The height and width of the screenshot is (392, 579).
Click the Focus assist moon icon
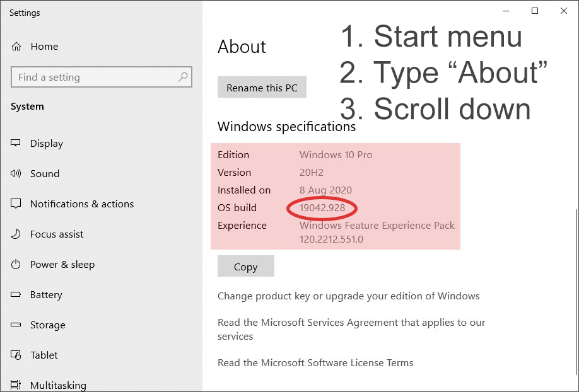(x=16, y=234)
